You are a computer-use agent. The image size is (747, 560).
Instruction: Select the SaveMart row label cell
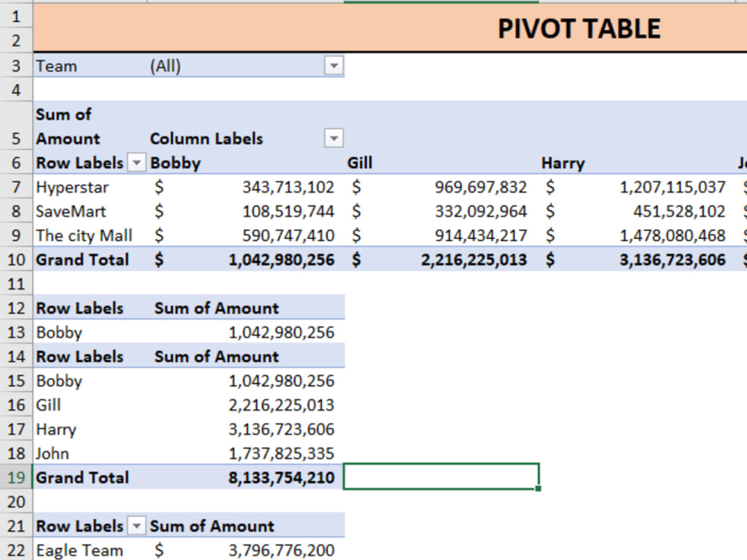(90, 211)
